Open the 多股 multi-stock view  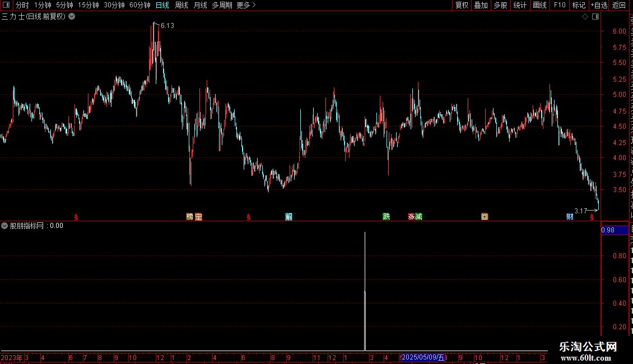click(500, 5)
